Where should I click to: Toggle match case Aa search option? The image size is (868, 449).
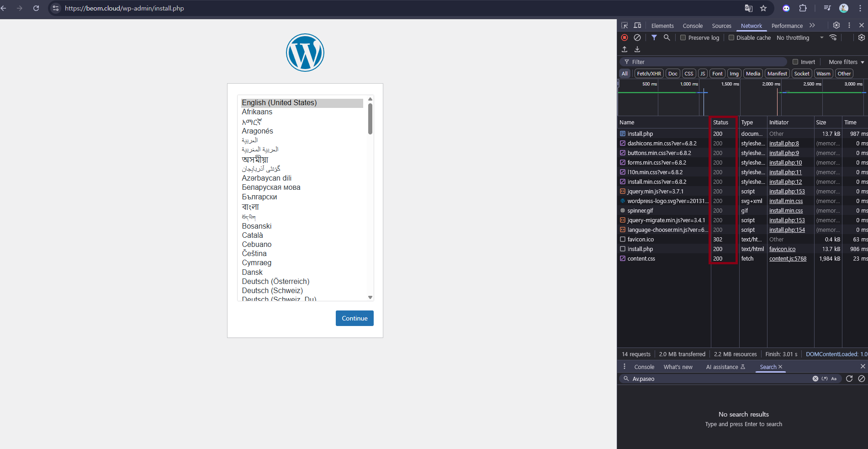pos(834,379)
